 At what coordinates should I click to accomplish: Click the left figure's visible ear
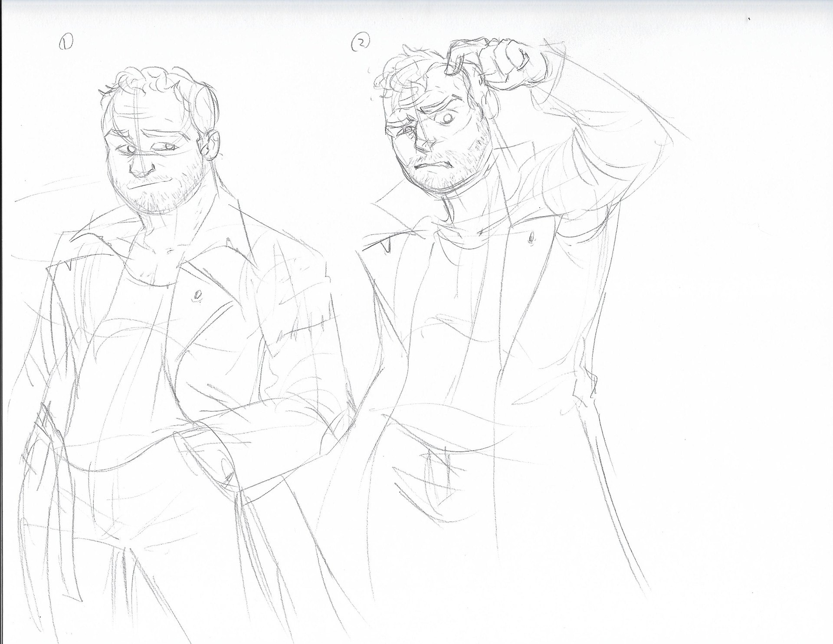click(213, 145)
